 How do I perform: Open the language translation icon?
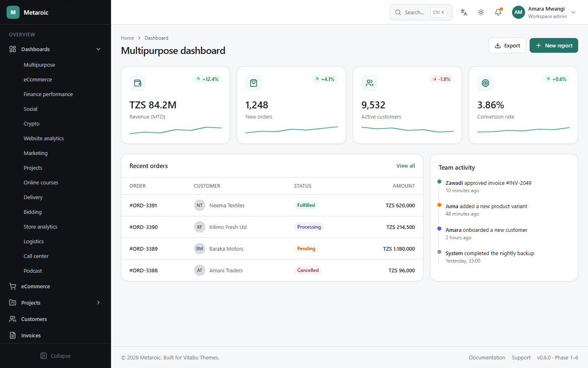click(464, 12)
